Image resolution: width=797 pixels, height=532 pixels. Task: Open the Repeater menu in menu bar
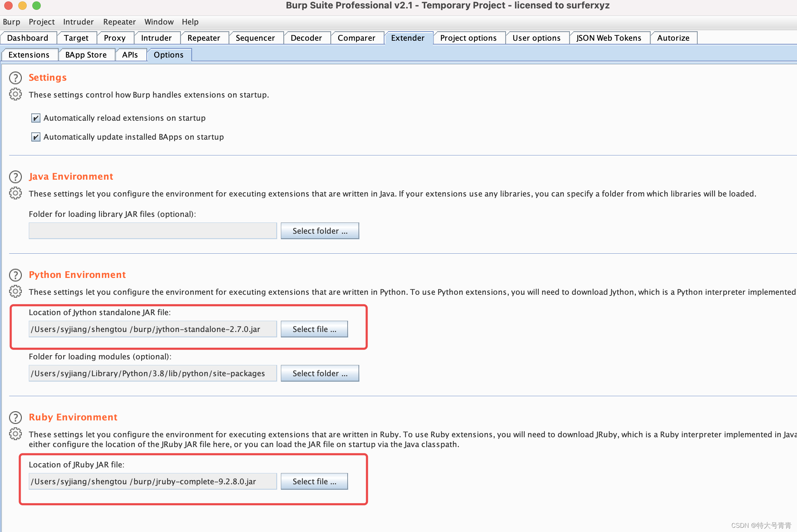[119, 22]
